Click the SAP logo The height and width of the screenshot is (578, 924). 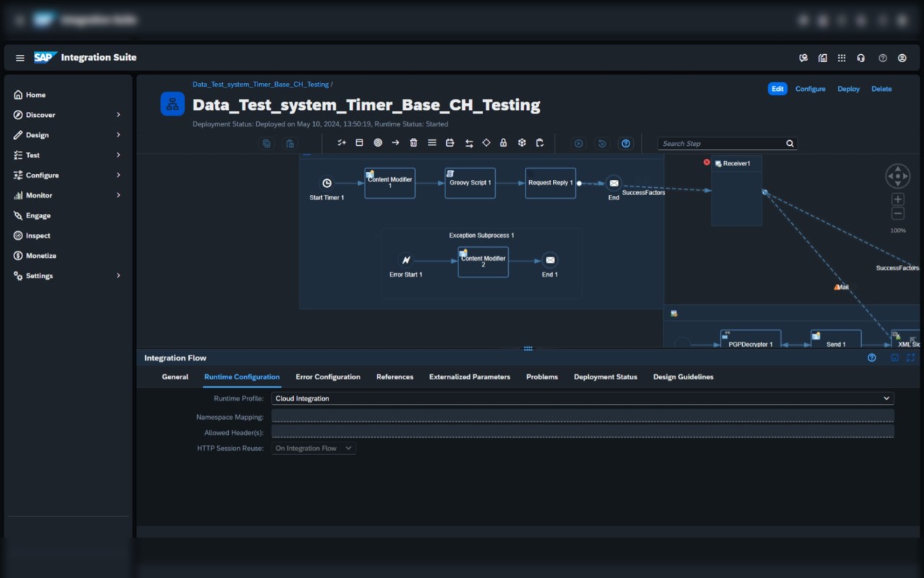[45, 58]
